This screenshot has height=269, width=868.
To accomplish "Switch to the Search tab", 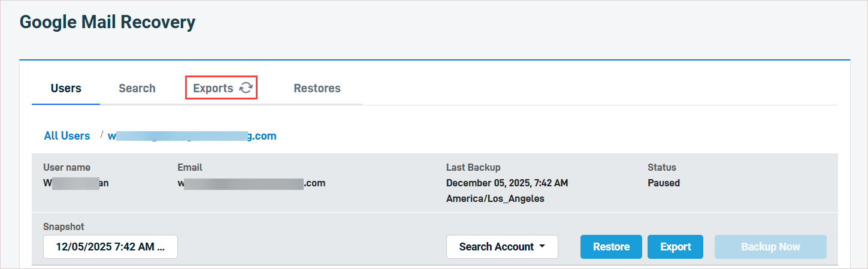I will [x=137, y=88].
